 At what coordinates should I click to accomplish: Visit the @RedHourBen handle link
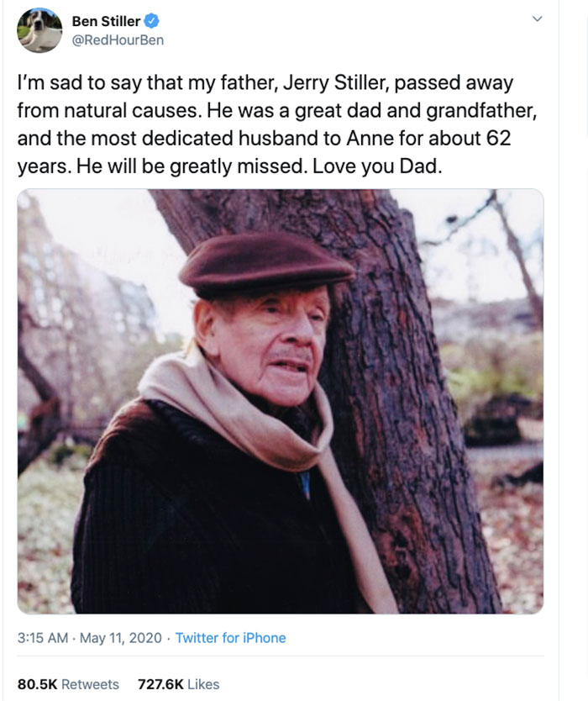point(118,40)
